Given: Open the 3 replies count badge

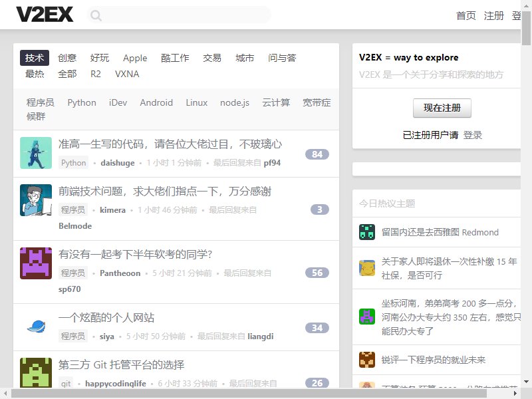Looking at the screenshot, I should pos(320,209).
